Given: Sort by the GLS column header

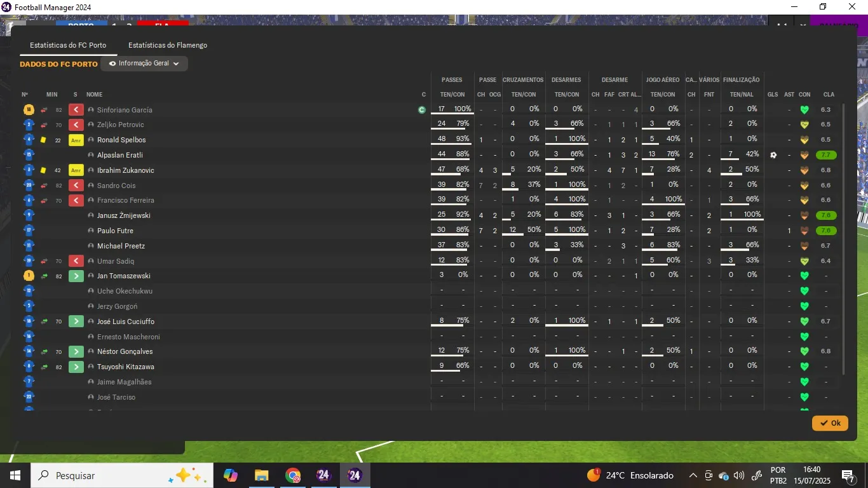Looking at the screenshot, I should (x=773, y=95).
